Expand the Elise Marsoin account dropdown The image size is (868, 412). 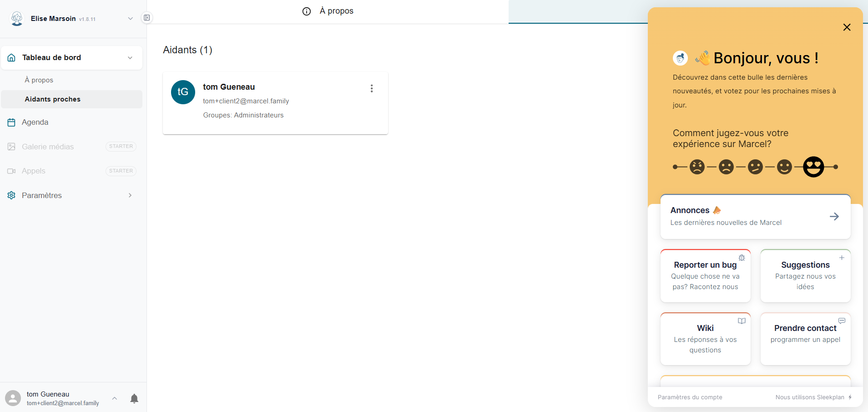coord(131,19)
